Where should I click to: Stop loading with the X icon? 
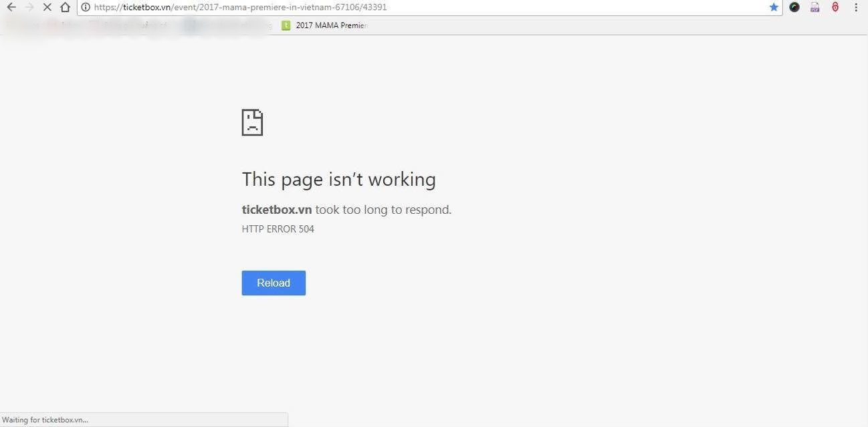pos(47,7)
